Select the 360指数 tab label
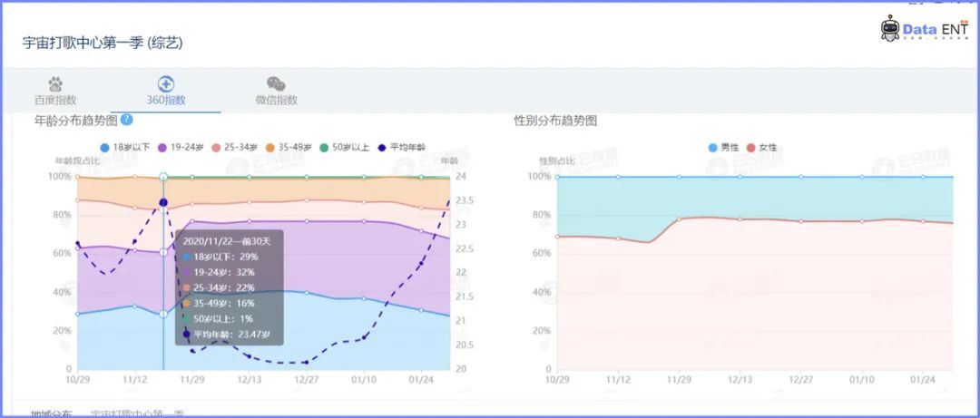Viewport: 980px width, 418px height. click(166, 100)
